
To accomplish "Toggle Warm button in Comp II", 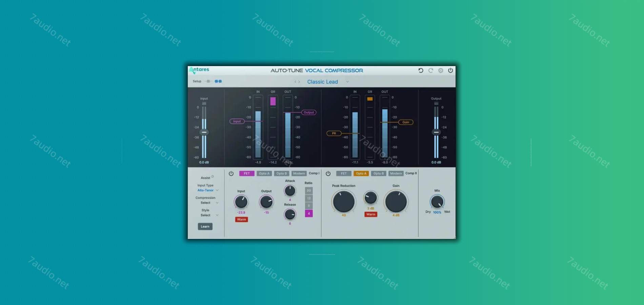I will (371, 215).
